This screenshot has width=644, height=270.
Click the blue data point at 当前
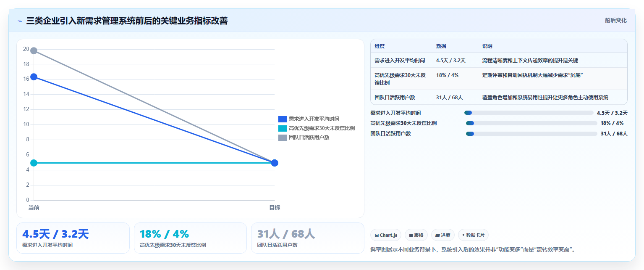(x=34, y=77)
